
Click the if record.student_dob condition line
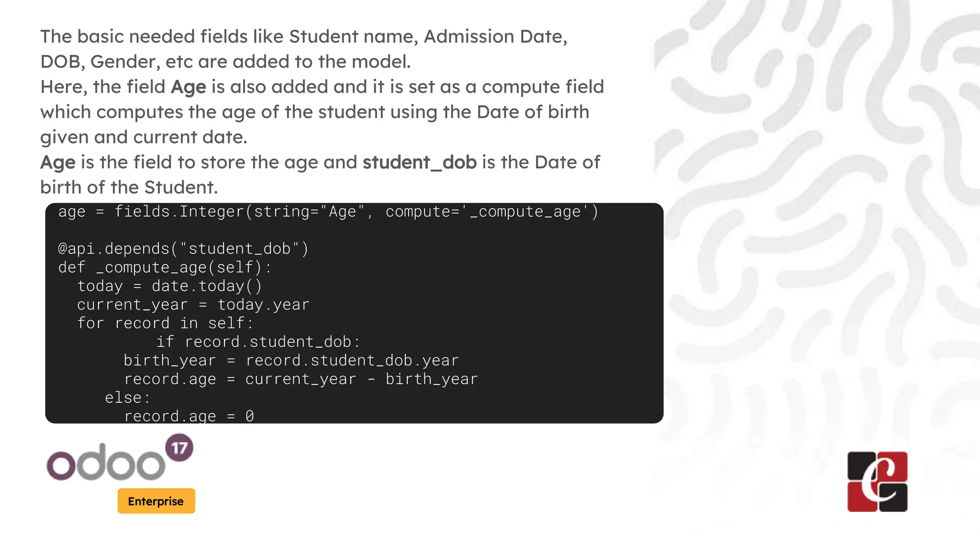click(x=258, y=342)
